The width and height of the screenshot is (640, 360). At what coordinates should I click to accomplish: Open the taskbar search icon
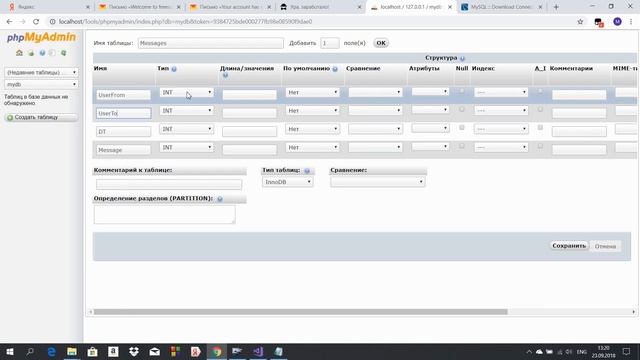[x=30, y=351]
